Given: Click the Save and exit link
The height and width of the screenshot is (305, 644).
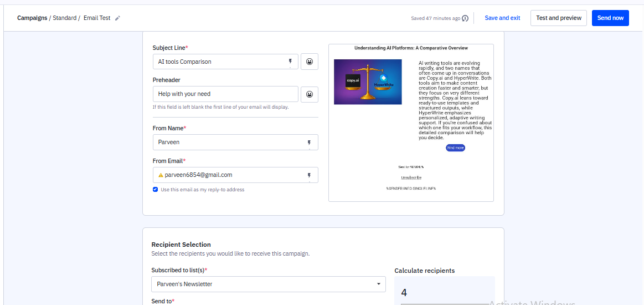Looking at the screenshot, I should pos(502,18).
